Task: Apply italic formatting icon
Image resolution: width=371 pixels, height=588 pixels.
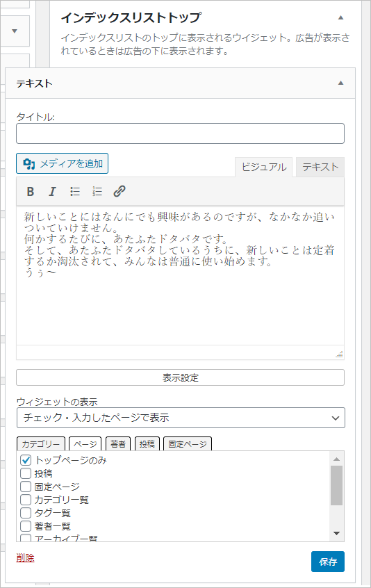Action: (x=53, y=192)
